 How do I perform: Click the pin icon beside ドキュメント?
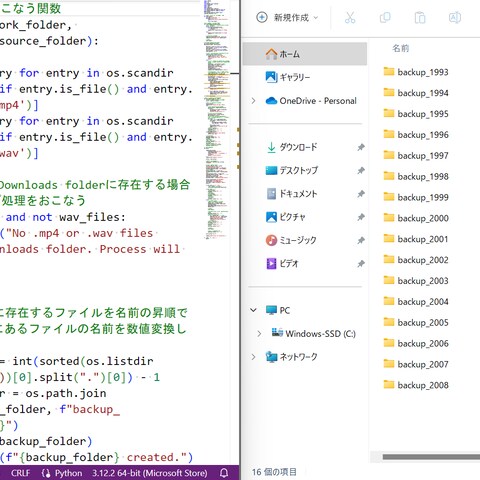pos(361,194)
